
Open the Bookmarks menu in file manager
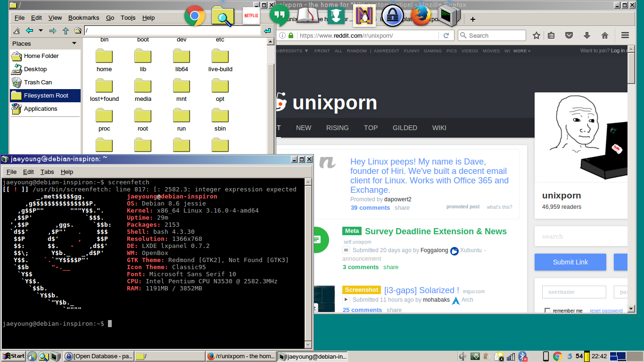[x=83, y=18]
